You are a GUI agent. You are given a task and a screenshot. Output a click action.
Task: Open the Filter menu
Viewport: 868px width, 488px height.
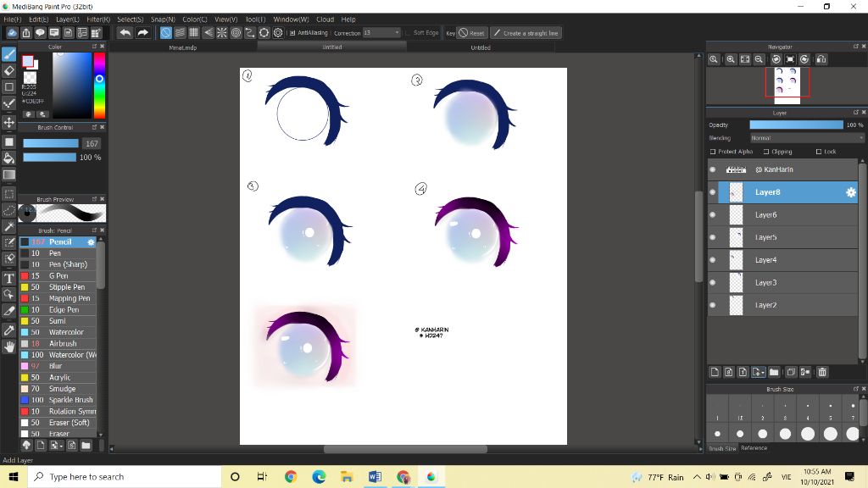point(98,19)
